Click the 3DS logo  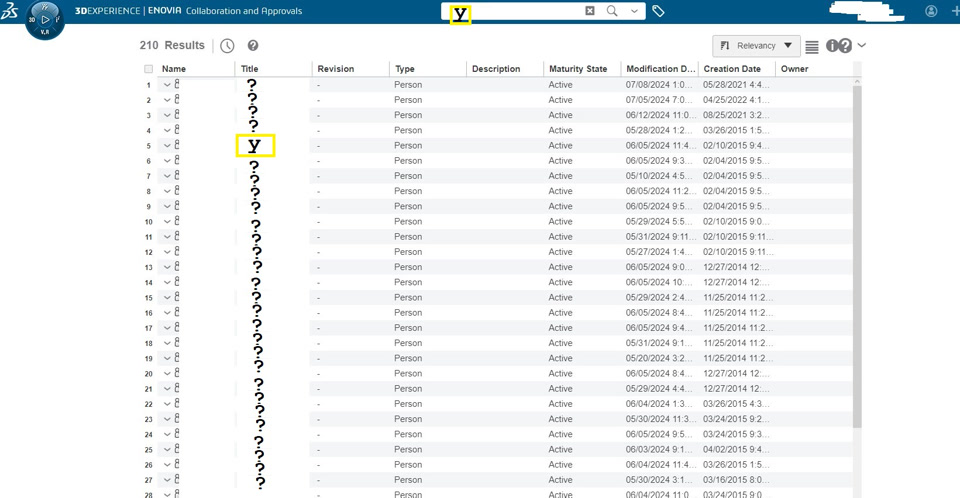pyautogui.click(x=9, y=10)
